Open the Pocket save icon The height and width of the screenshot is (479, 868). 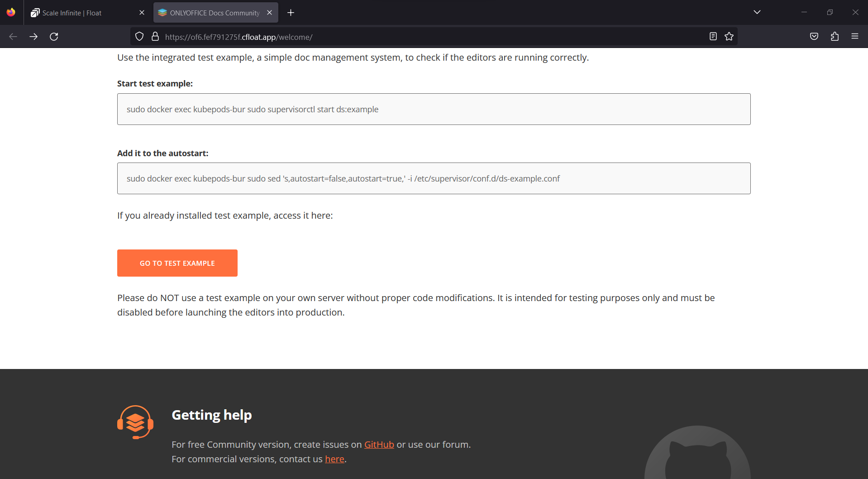click(x=814, y=37)
